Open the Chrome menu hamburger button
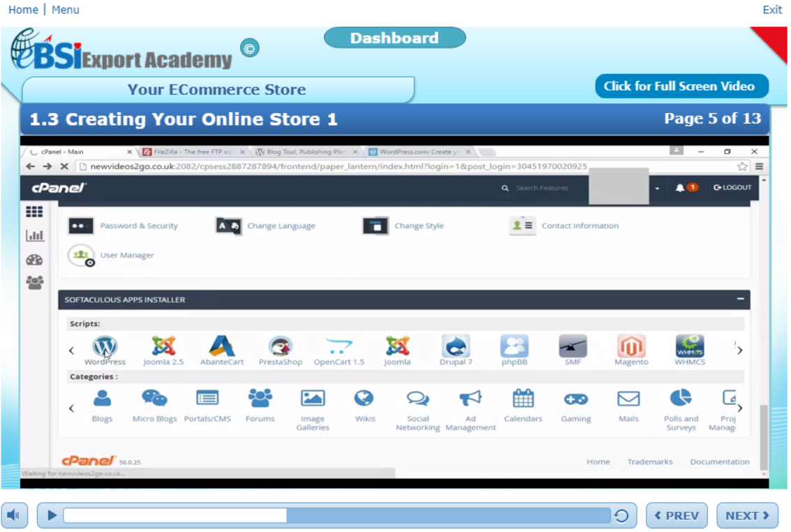The width and height of the screenshot is (791, 532). [x=759, y=166]
